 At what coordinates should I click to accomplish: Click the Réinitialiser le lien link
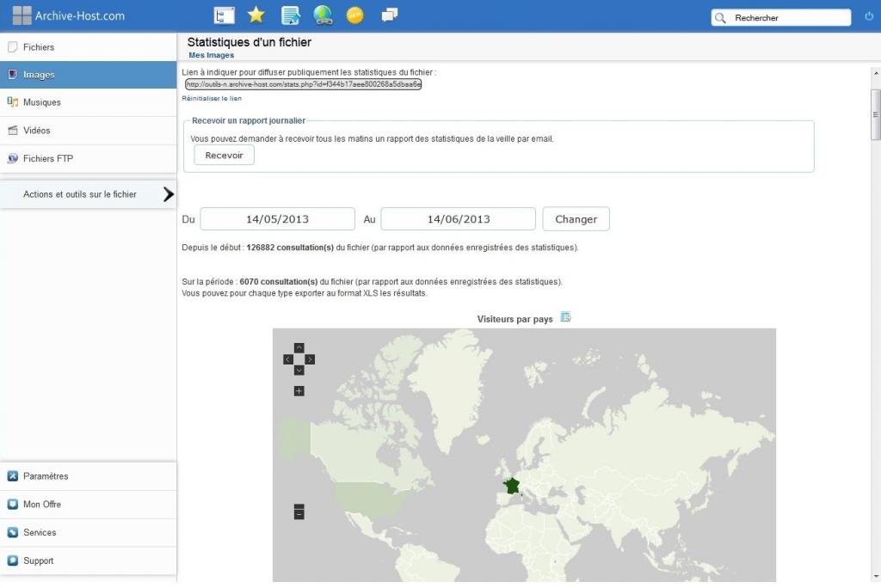click(212, 99)
